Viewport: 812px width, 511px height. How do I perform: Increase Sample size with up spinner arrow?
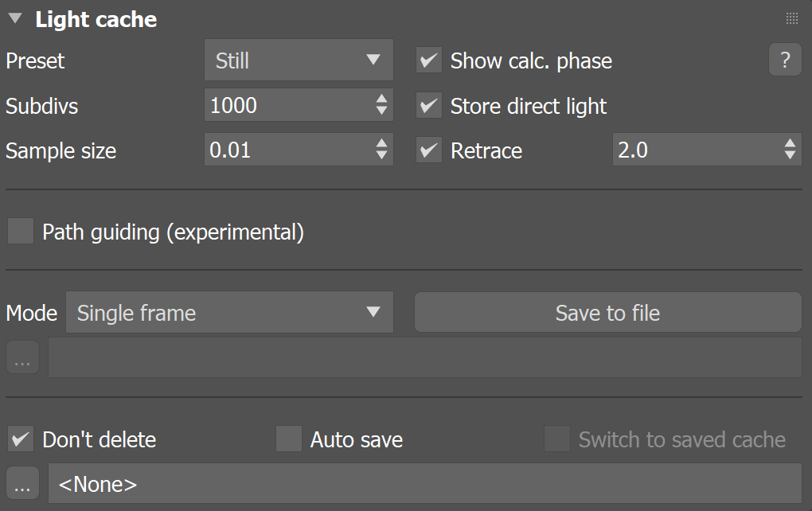(381, 143)
